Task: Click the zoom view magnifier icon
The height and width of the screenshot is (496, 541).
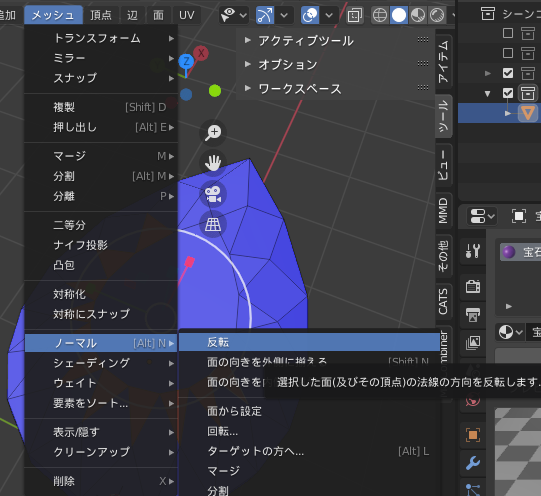Action: pos(213,132)
